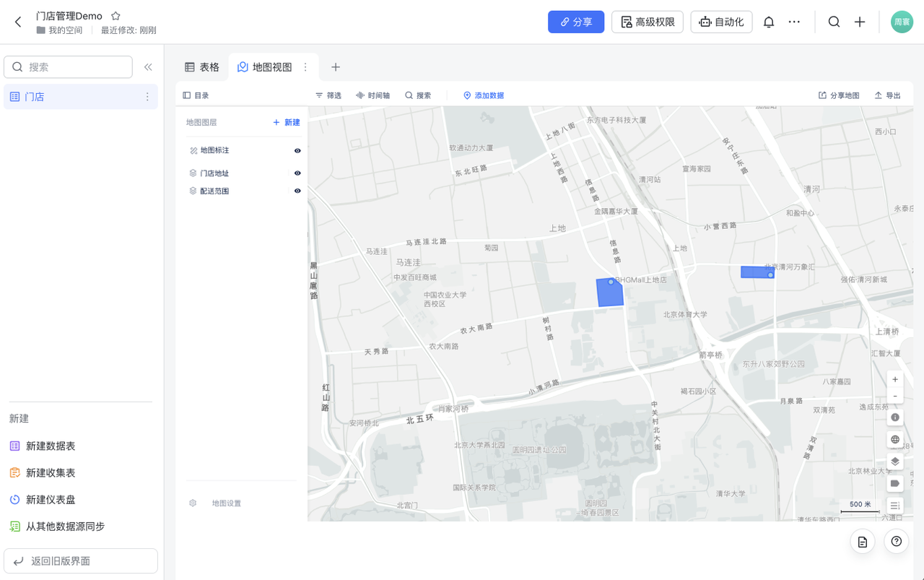Image resolution: width=924 pixels, height=580 pixels.
Task: Zoom out on the map
Action: pyautogui.click(x=895, y=396)
